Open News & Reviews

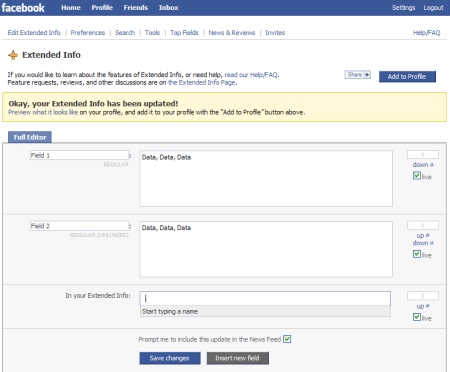pos(232,33)
